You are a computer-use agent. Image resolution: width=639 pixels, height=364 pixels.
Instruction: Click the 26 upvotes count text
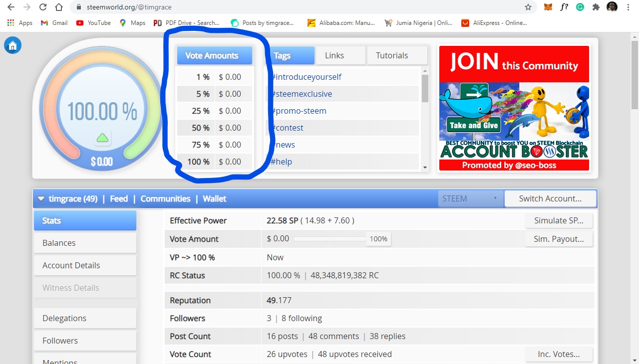click(287, 354)
